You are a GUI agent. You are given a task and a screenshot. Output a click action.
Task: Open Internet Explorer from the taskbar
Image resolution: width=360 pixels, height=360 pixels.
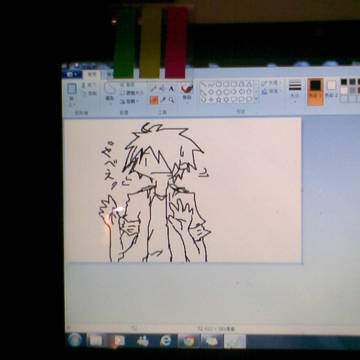click(166, 341)
